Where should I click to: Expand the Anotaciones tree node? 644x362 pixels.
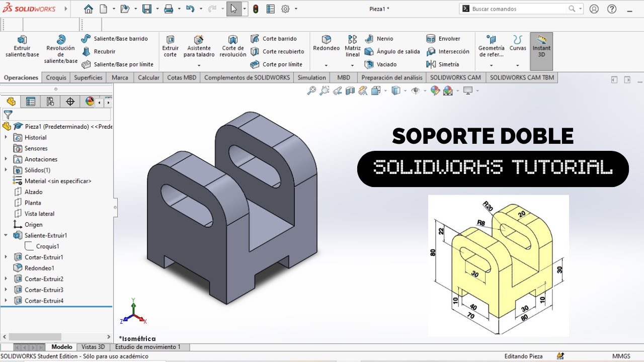(x=6, y=159)
